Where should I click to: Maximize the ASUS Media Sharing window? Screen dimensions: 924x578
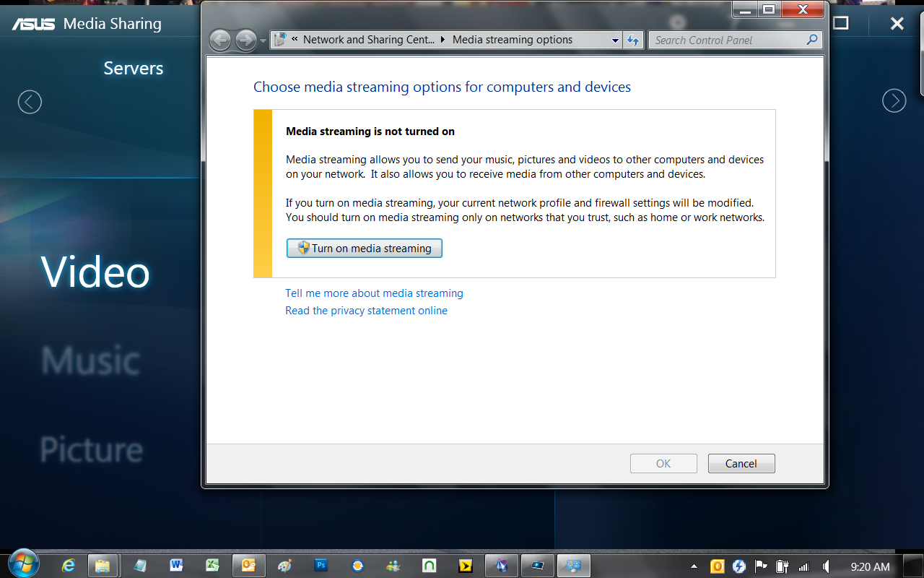(841, 23)
